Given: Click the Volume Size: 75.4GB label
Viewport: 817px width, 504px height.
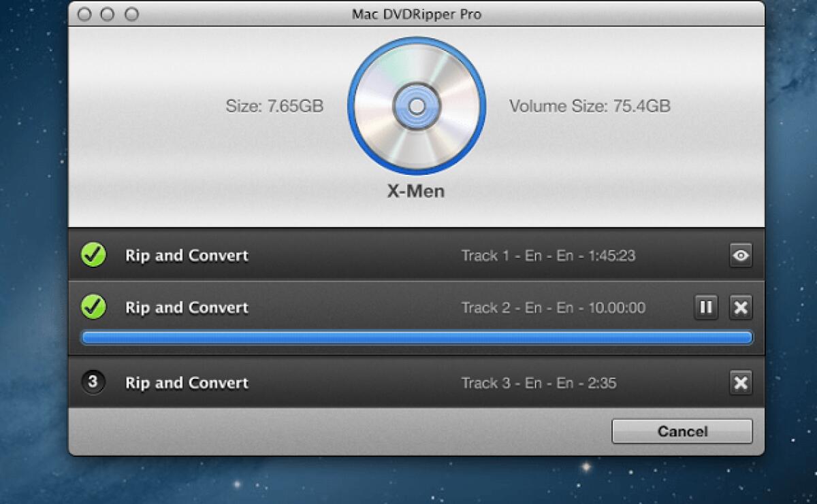Looking at the screenshot, I should 591,106.
